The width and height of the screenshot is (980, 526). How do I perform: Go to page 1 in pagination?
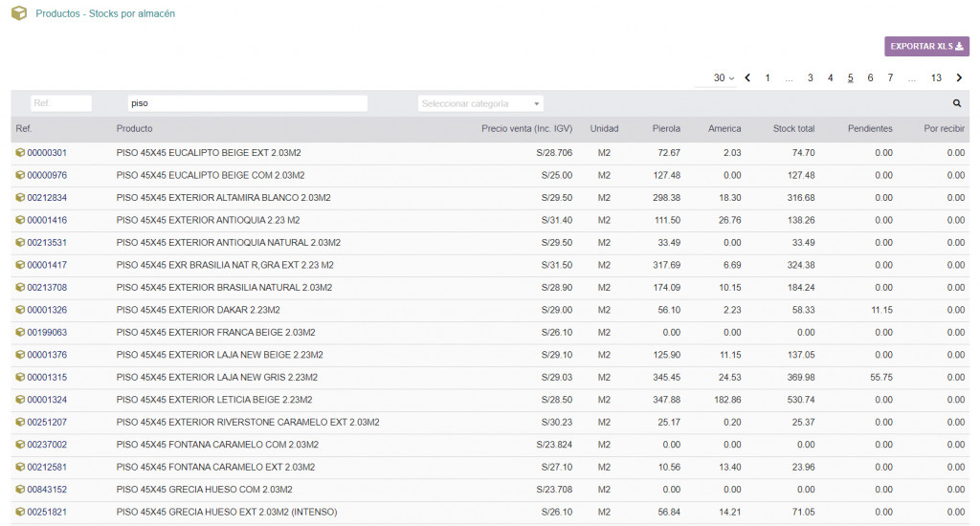(768, 78)
